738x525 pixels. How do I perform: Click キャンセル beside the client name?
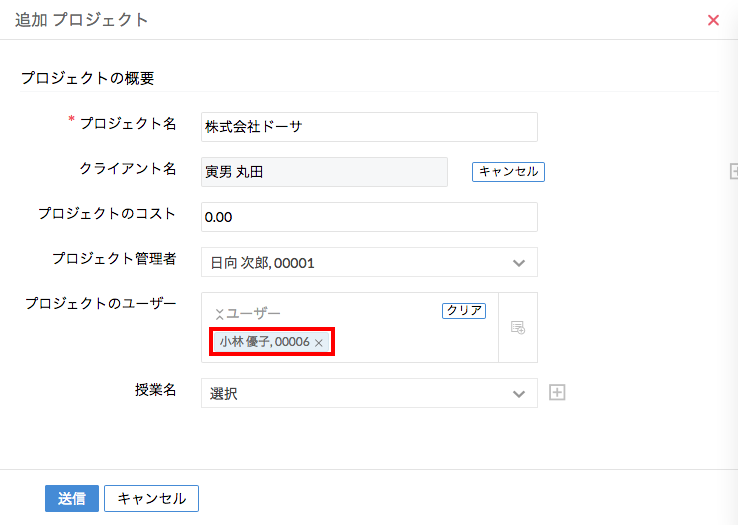click(x=508, y=172)
